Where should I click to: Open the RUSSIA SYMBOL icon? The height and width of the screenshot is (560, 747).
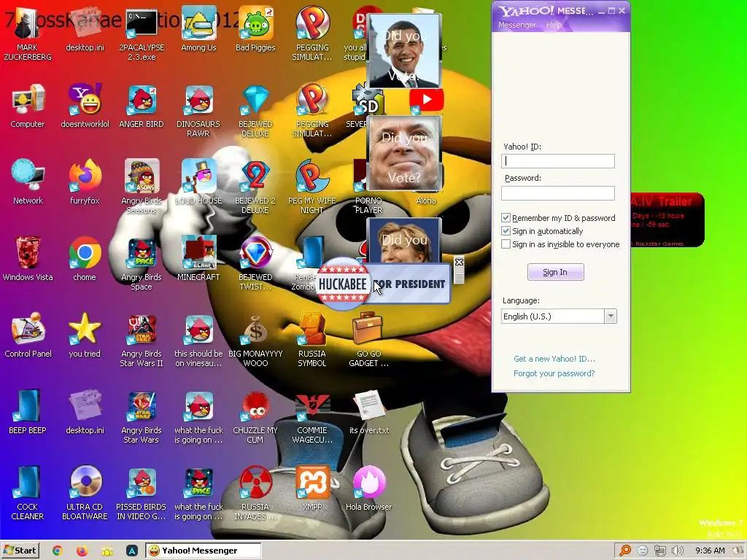[x=312, y=340]
